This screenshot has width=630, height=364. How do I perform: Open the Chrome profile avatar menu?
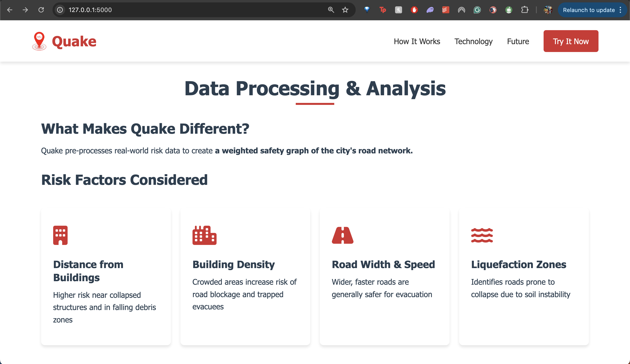[548, 10]
